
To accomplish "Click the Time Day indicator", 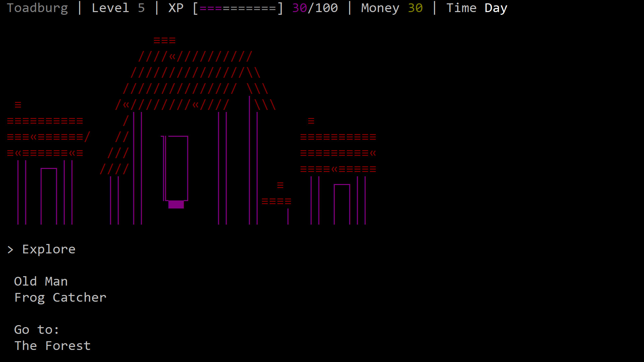I will (x=477, y=8).
